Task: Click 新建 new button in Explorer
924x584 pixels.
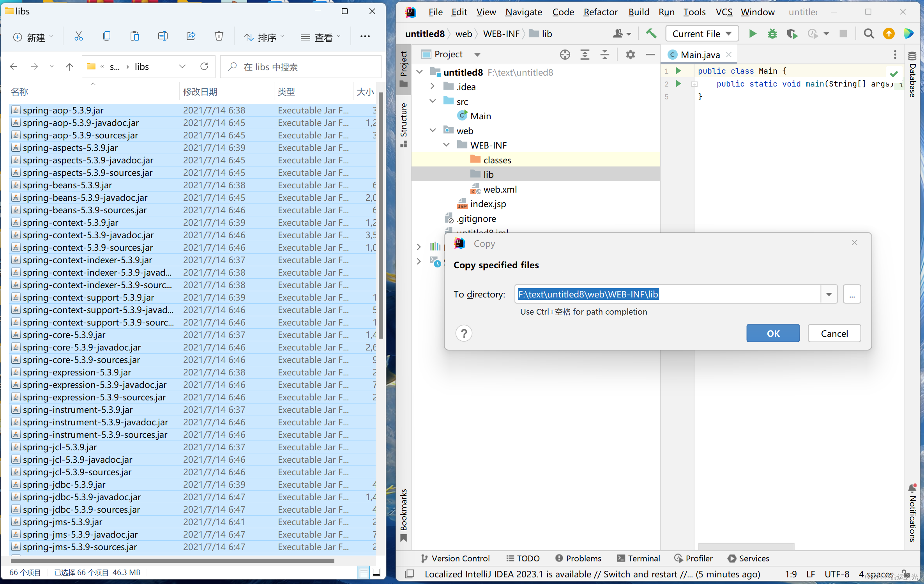Action: [x=33, y=37]
